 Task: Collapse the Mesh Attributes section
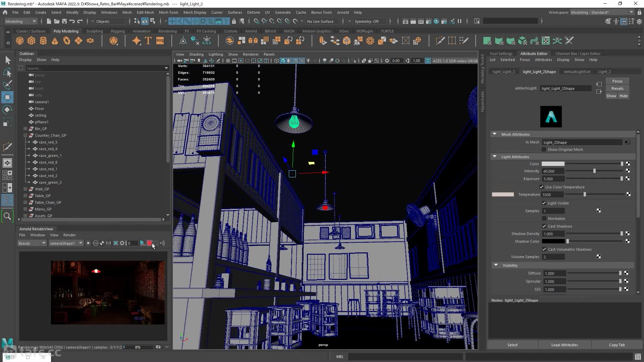pyautogui.click(x=494, y=134)
